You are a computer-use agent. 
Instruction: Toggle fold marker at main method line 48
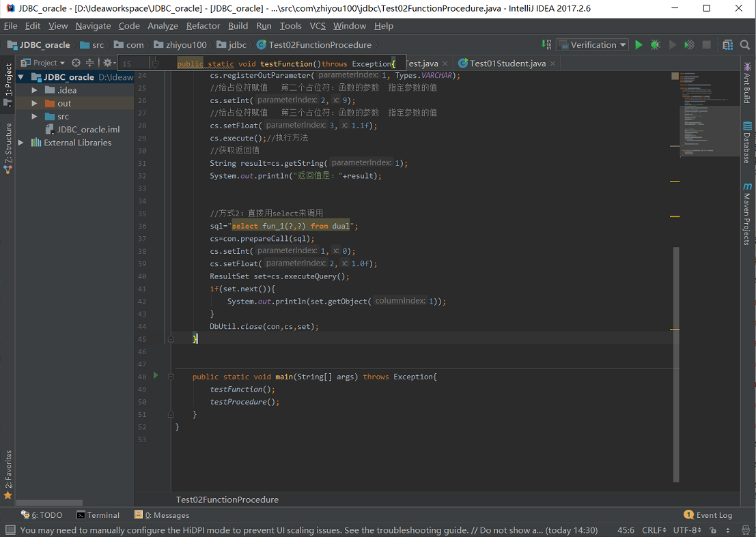click(x=171, y=377)
